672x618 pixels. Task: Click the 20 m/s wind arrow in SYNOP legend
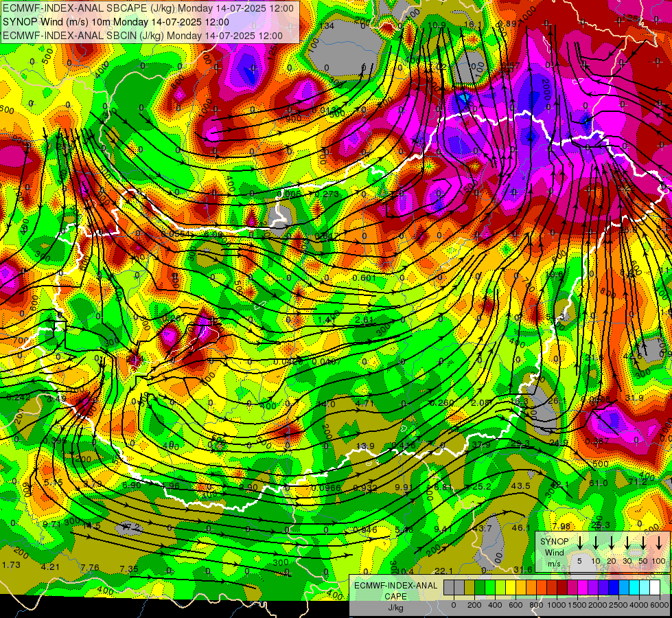pos(611,542)
